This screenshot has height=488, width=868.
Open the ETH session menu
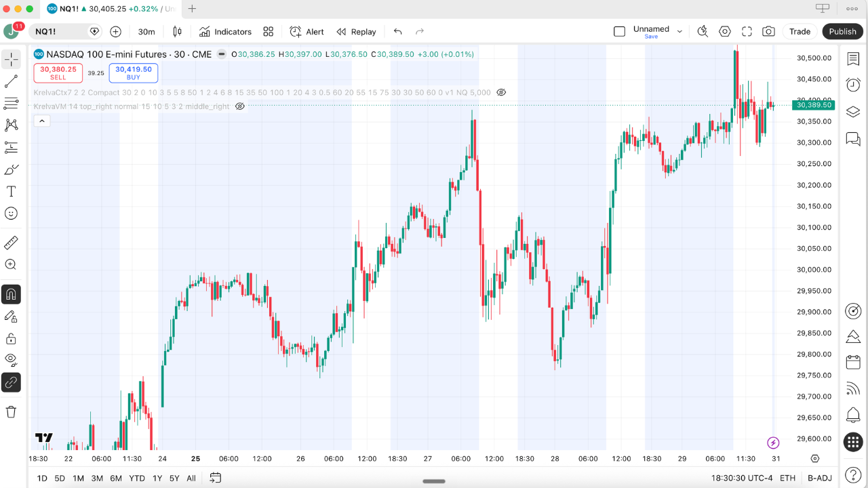coord(787,478)
